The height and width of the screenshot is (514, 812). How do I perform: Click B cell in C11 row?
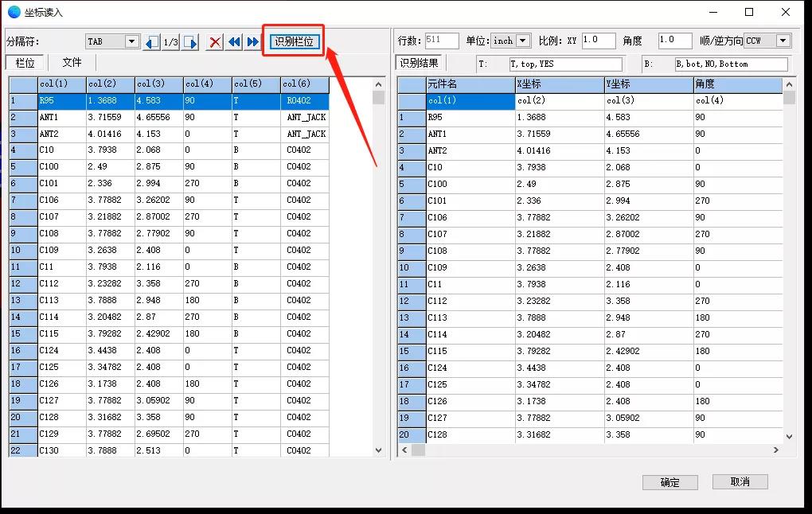(x=256, y=267)
